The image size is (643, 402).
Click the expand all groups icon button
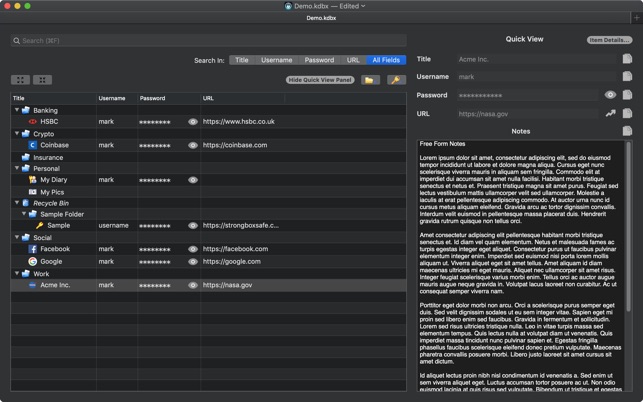pos(20,80)
